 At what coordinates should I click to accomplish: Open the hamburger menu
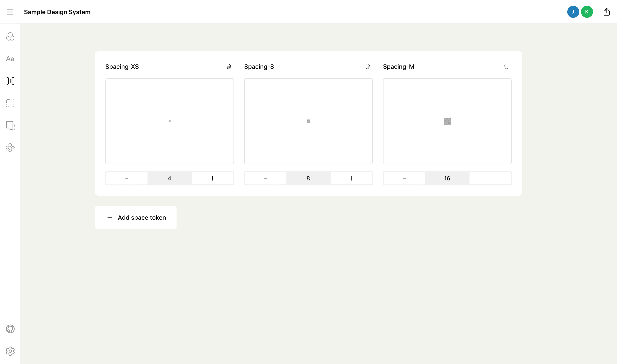pyautogui.click(x=10, y=12)
